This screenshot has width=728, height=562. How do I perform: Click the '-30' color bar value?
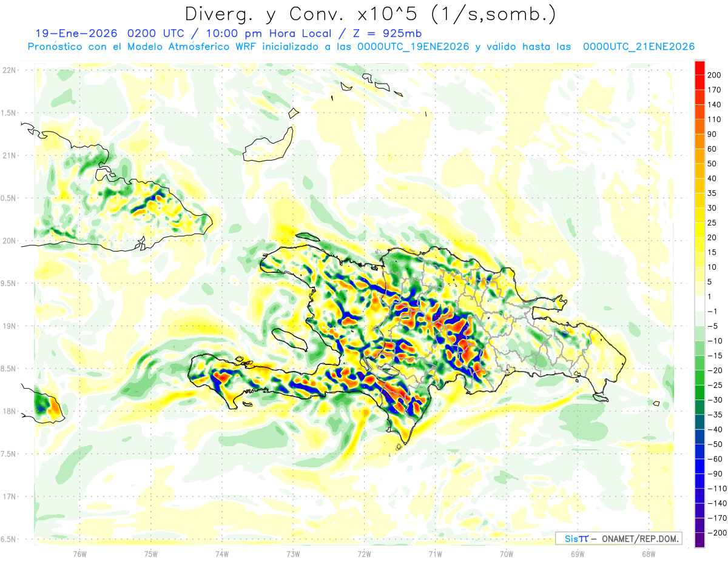tap(715, 400)
